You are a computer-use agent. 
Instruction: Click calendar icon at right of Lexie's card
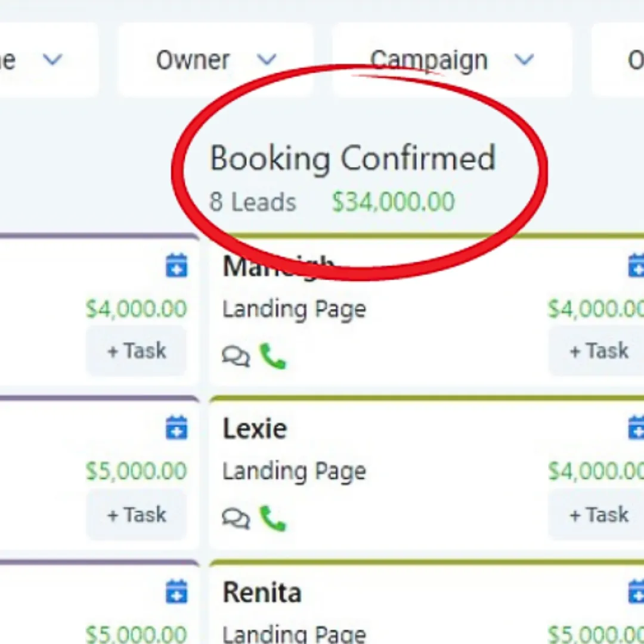point(637,428)
